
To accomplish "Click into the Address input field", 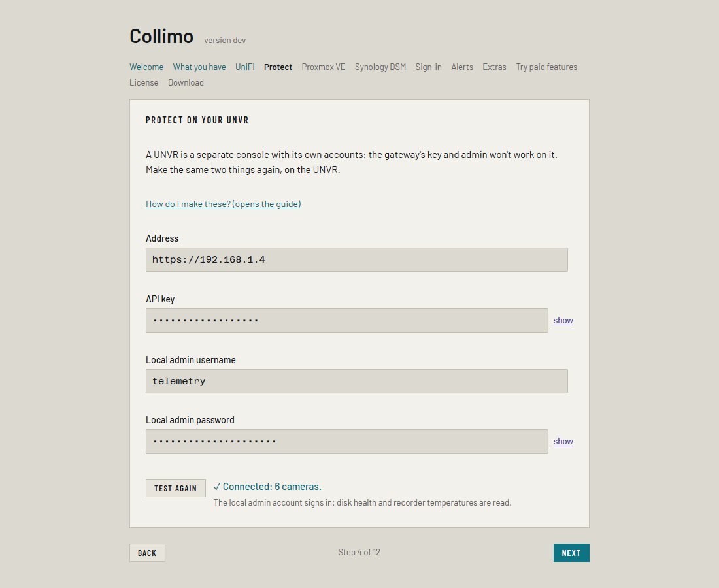I will click(357, 260).
